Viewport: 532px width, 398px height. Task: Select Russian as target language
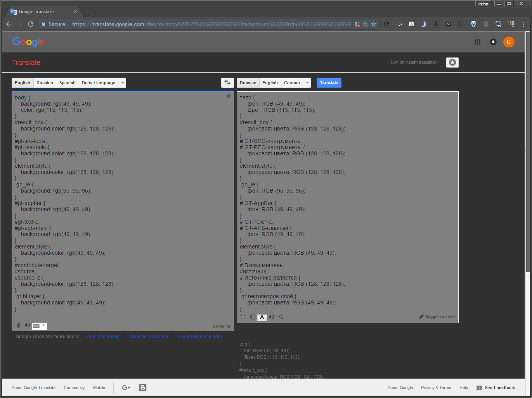click(248, 83)
